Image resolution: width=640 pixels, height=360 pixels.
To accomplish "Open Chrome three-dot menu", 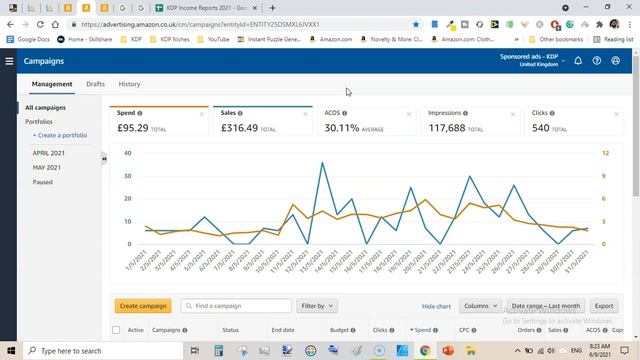I will (x=629, y=24).
